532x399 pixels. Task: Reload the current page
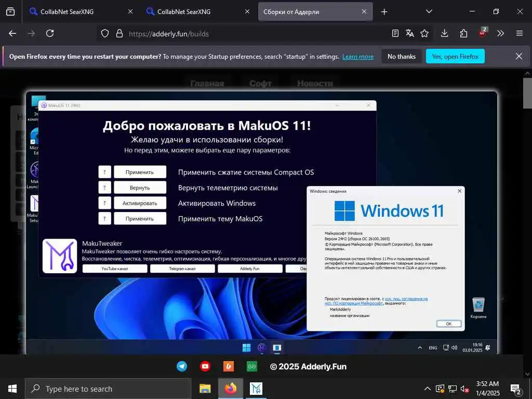coord(50,33)
